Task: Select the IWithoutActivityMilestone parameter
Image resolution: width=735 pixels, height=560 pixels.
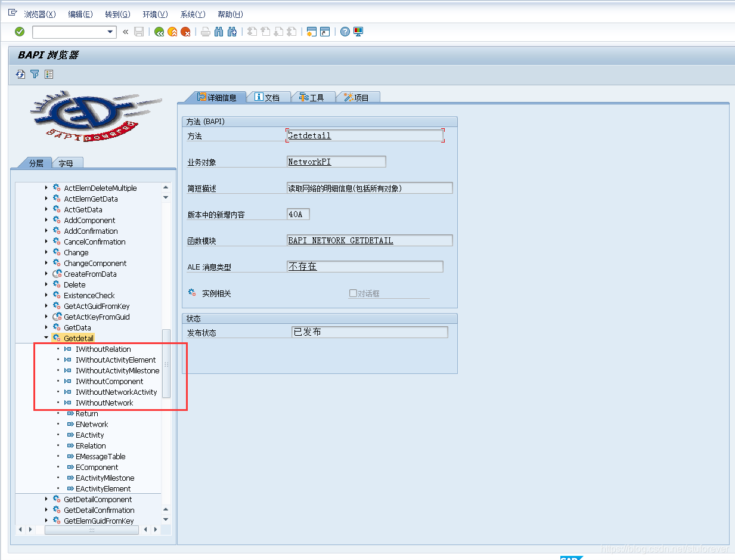Action: 117,370
